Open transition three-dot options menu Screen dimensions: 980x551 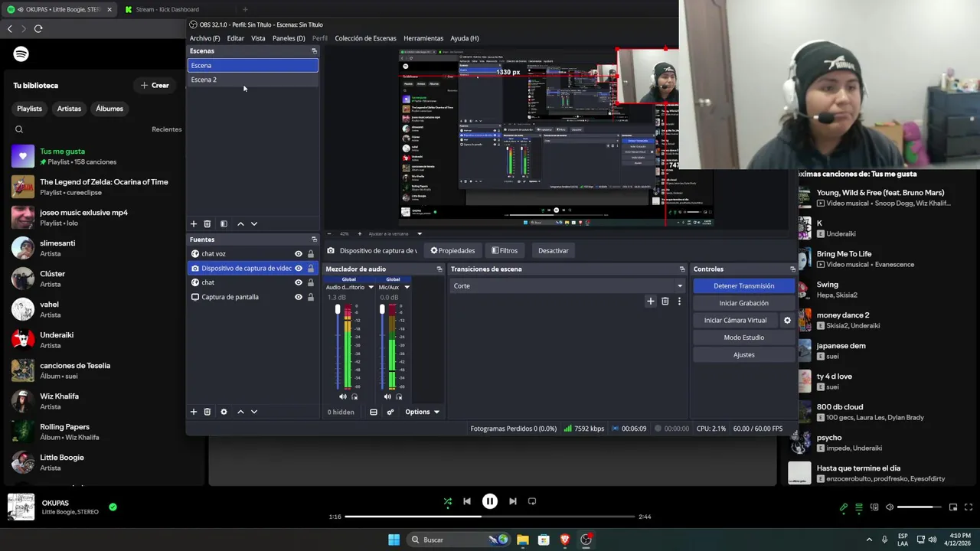(x=679, y=302)
